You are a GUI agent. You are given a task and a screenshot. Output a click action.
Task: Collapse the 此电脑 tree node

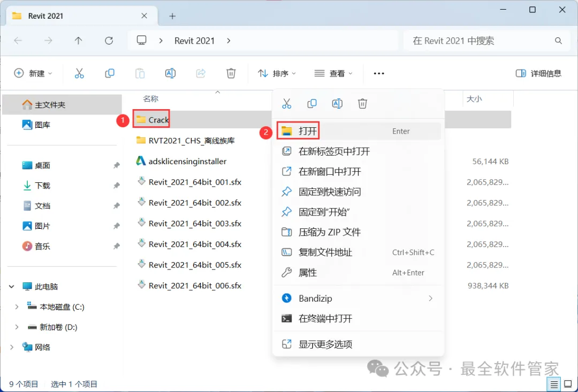[x=11, y=287]
